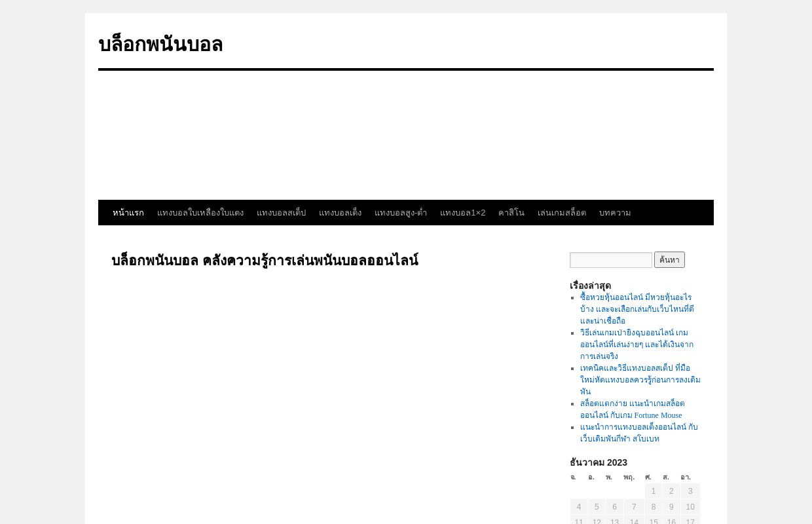
Task: Select แทงบอลใบเหลืองใบแดง from the navigation bar
Action: click(200, 212)
